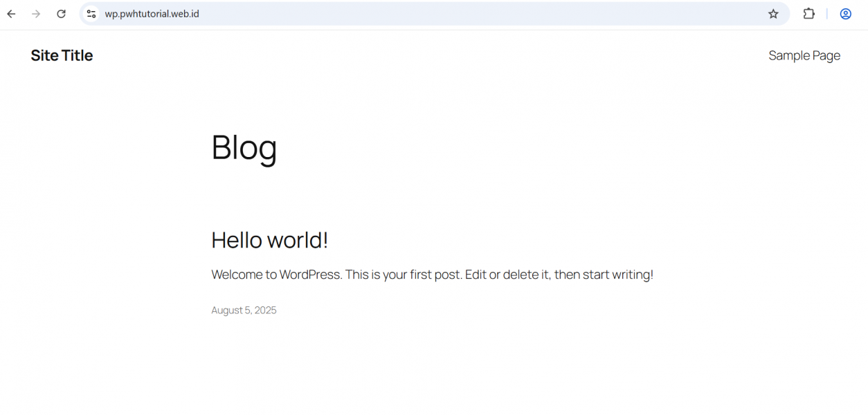Open the Site Title home link
Viewport: 868px width, 415px height.
pos(62,55)
